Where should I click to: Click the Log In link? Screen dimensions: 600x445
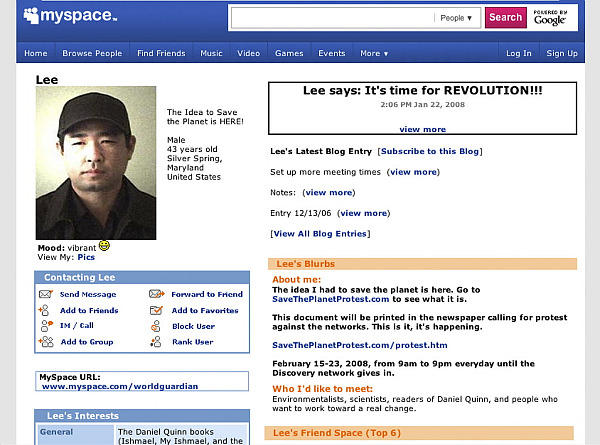(x=519, y=53)
